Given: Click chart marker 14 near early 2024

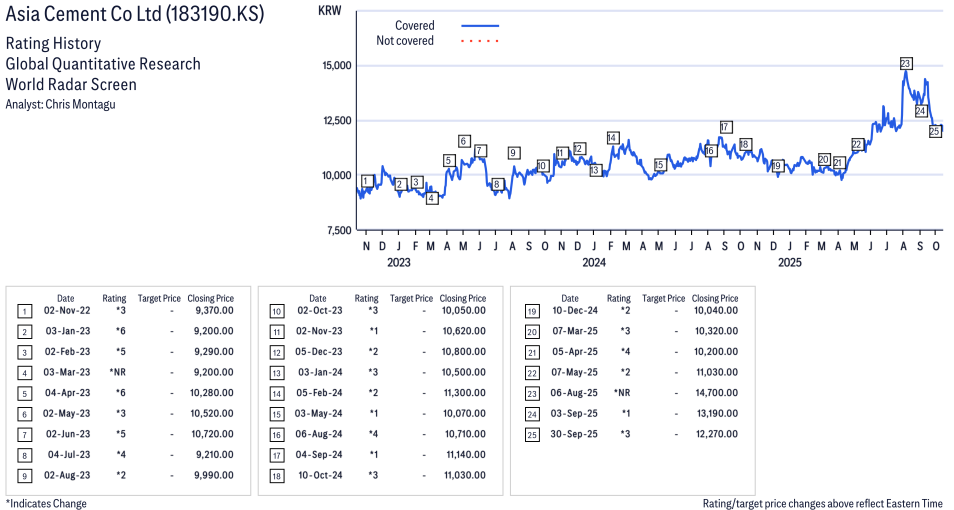Looking at the screenshot, I should [x=612, y=138].
